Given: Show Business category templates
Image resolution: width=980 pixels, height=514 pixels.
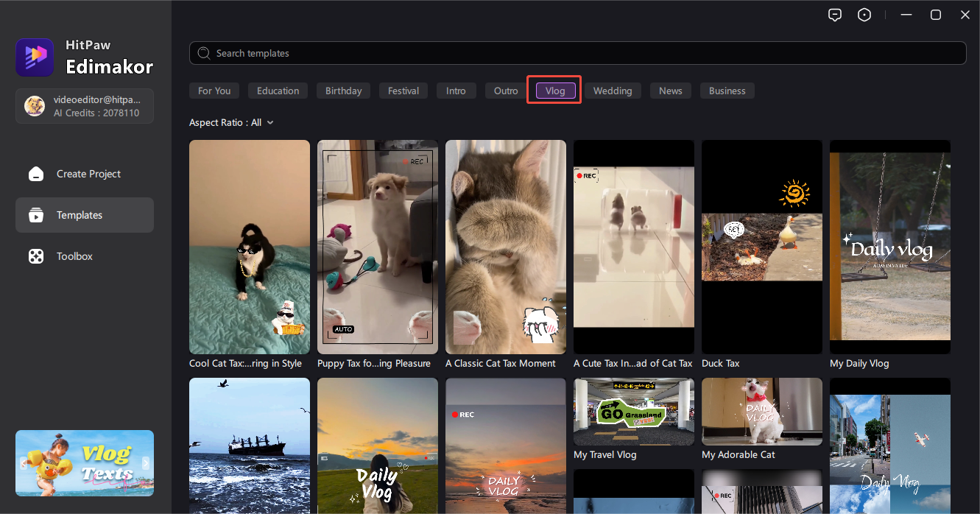Looking at the screenshot, I should (727, 91).
